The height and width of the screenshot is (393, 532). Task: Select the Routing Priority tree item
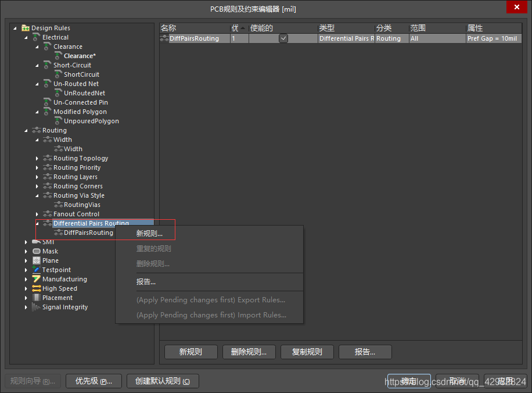point(77,167)
